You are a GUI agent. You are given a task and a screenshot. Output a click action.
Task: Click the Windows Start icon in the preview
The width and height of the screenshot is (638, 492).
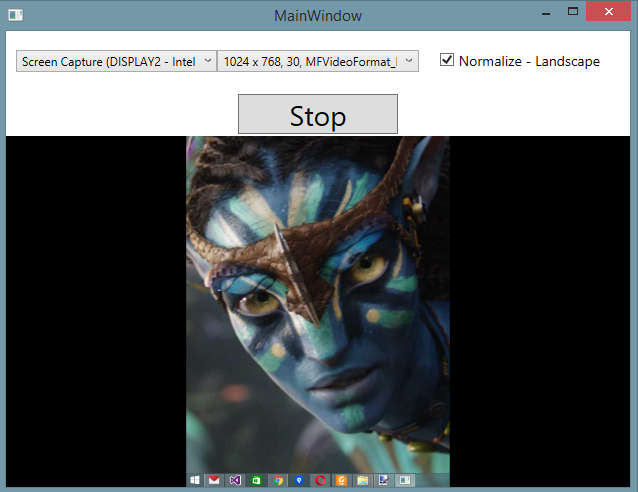click(x=195, y=480)
